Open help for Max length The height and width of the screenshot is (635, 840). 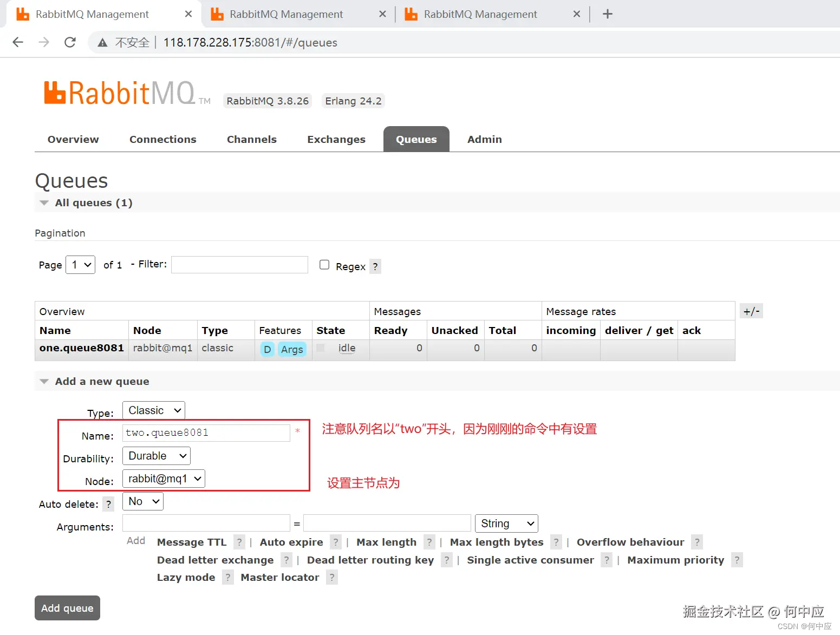coord(429,542)
